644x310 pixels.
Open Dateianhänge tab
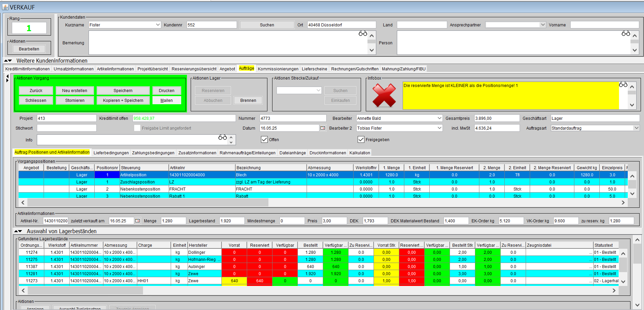click(292, 153)
